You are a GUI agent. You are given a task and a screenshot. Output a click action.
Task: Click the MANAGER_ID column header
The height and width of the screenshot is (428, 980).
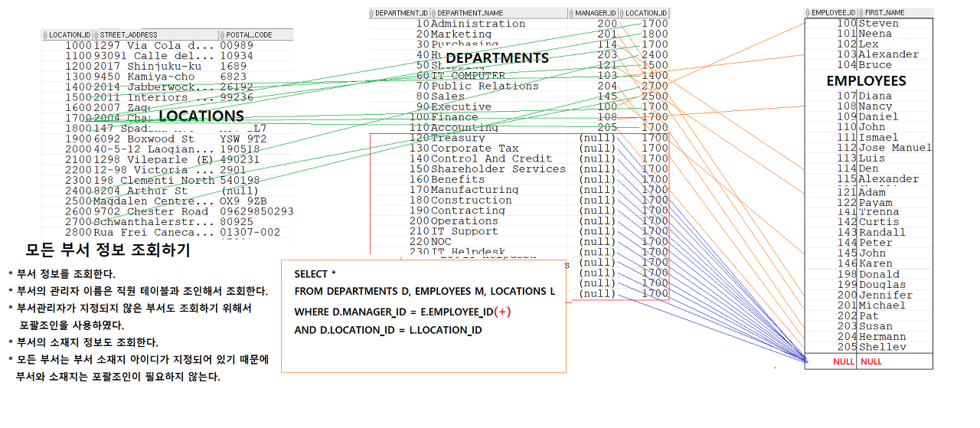(x=593, y=13)
